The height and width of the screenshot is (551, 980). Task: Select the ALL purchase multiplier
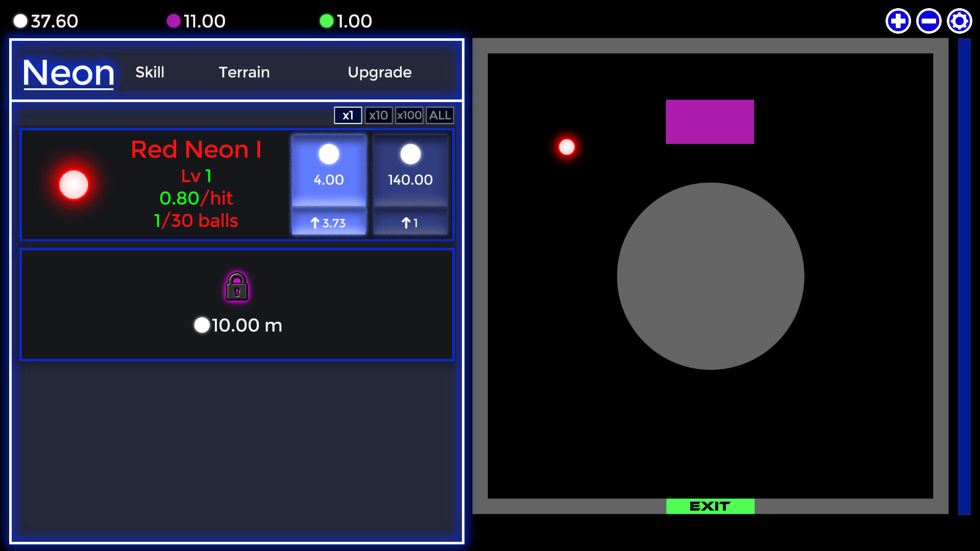click(439, 115)
